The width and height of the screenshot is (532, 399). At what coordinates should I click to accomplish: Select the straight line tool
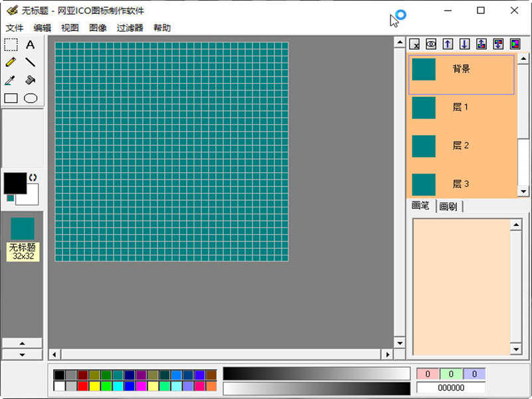click(30, 63)
